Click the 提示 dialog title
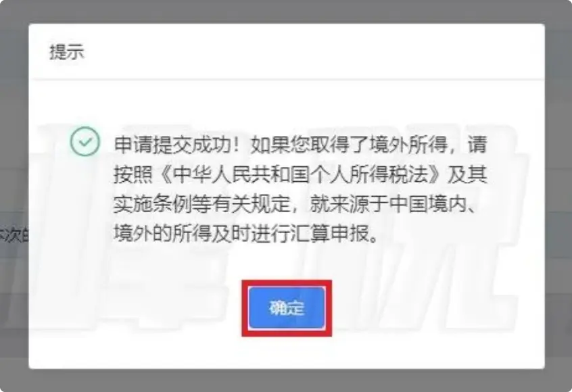Viewport: 572px width, 392px height. pyautogui.click(x=67, y=52)
